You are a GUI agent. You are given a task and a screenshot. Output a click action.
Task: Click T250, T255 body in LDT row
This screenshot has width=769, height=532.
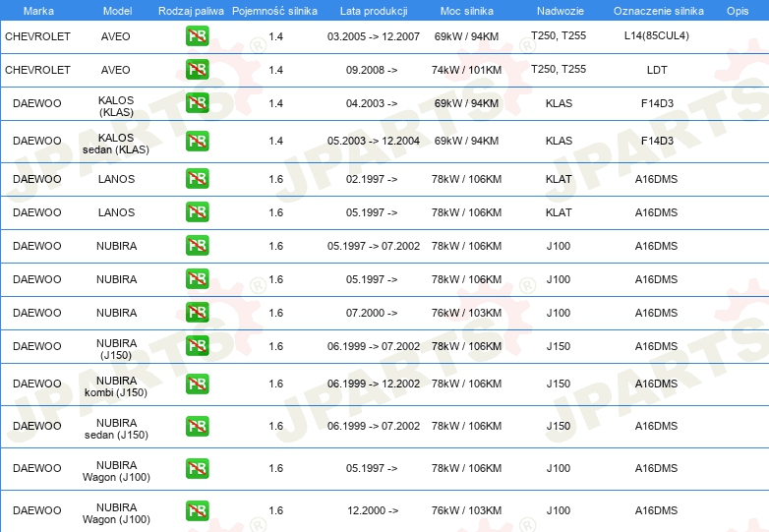559,69
